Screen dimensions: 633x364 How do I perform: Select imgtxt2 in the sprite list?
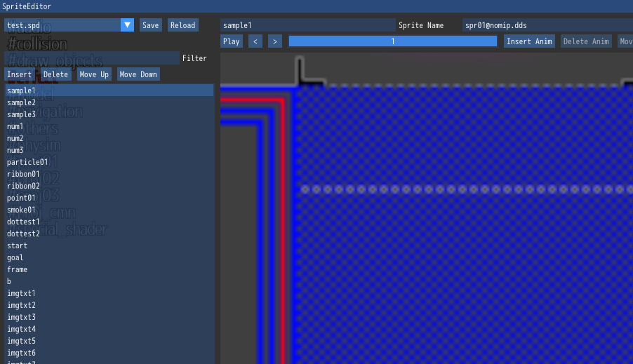point(109,305)
